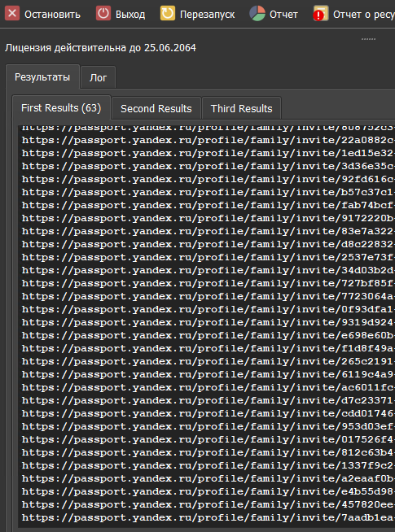Image resolution: width=395 pixels, height=532 pixels.
Task: Select invite link starting 9172220b
Action: coord(208,218)
